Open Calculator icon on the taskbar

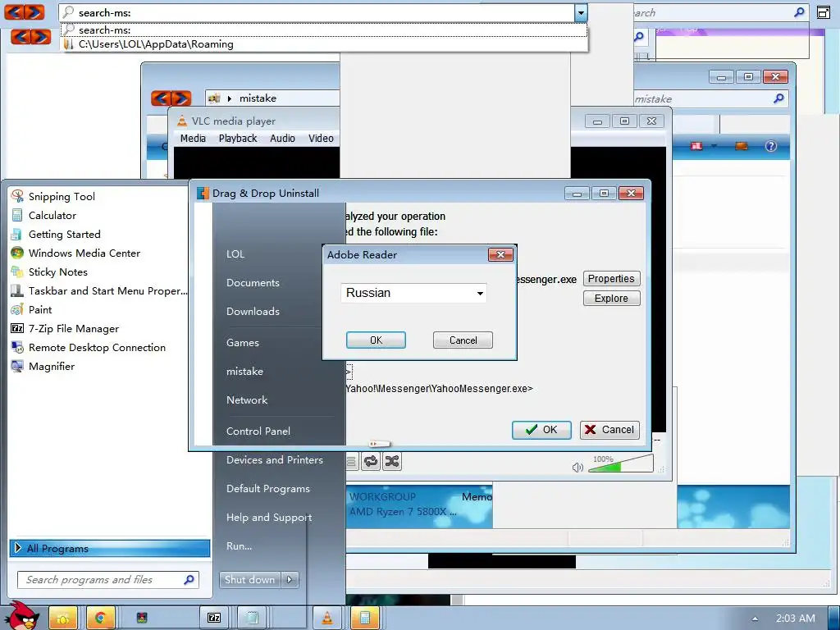pyautogui.click(x=365, y=619)
